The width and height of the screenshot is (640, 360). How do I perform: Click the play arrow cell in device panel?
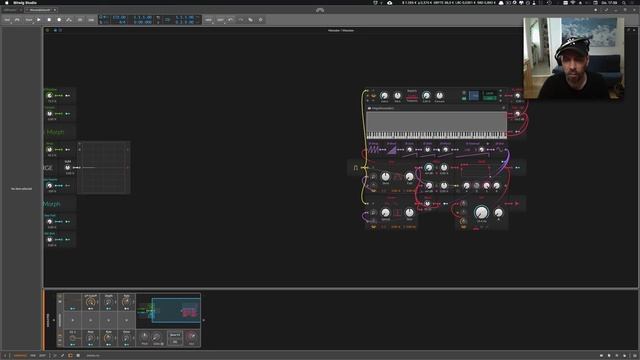[73, 320]
